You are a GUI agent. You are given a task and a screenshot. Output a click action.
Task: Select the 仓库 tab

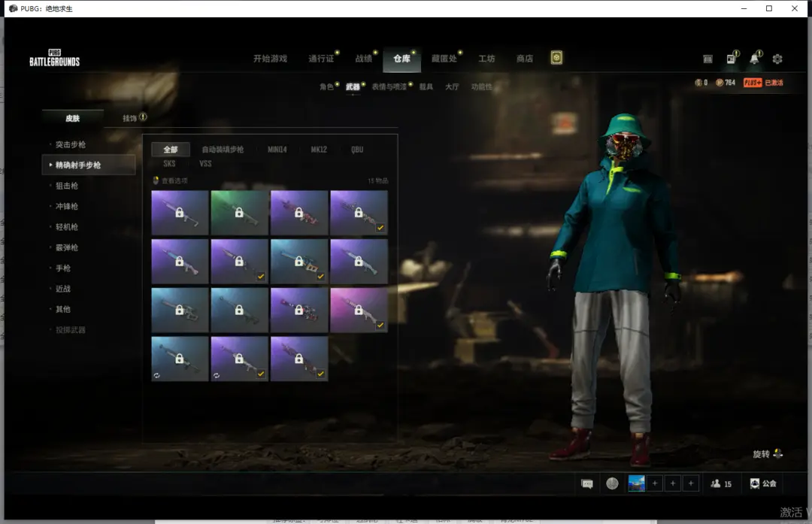point(401,59)
